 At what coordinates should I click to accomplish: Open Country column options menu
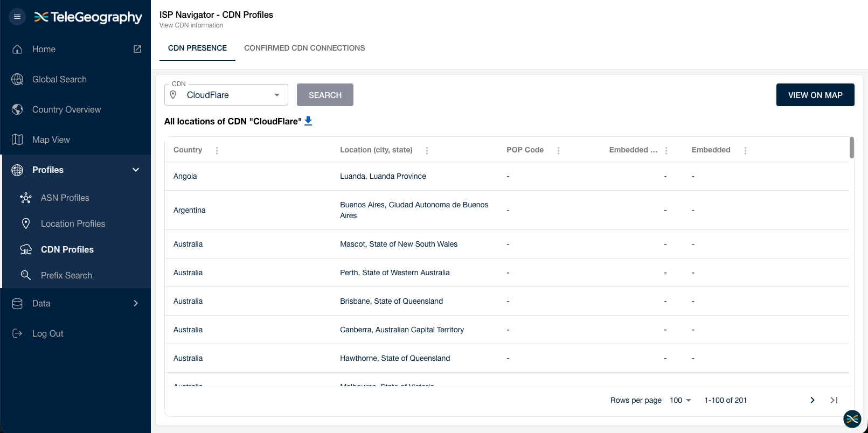click(x=217, y=151)
